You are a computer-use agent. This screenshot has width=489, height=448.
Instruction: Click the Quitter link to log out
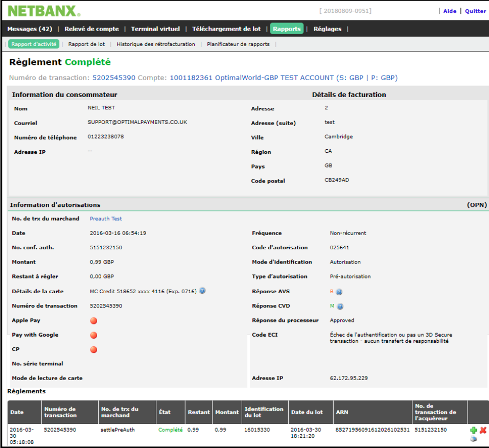476,11
